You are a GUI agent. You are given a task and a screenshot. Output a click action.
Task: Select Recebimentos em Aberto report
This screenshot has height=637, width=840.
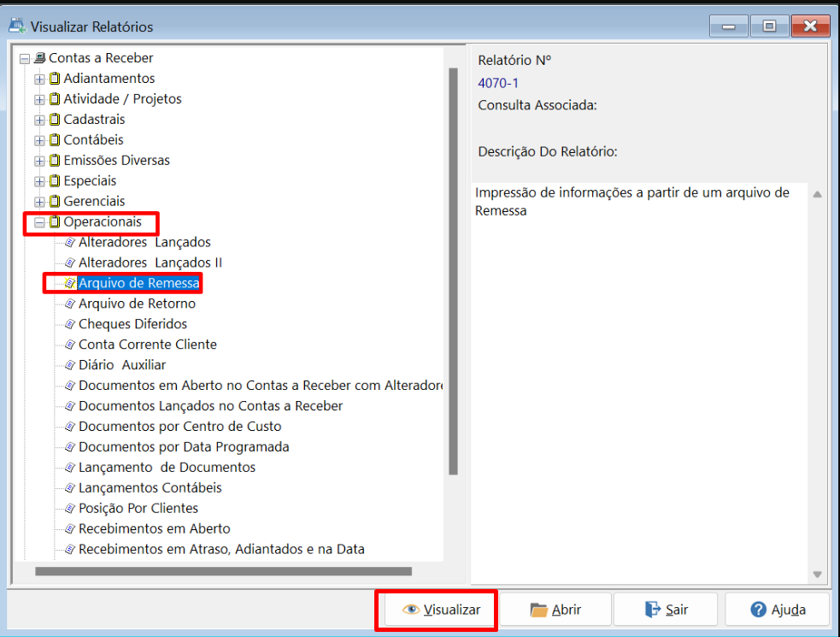point(155,528)
